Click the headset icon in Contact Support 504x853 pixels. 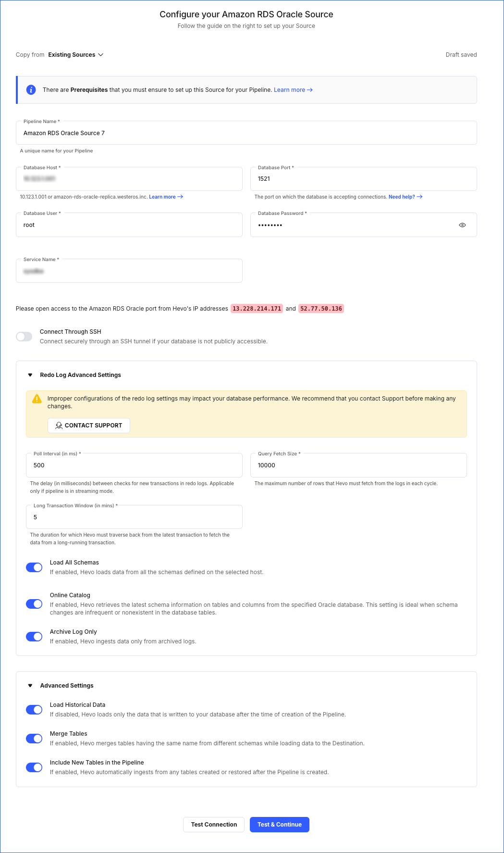coord(59,426)
